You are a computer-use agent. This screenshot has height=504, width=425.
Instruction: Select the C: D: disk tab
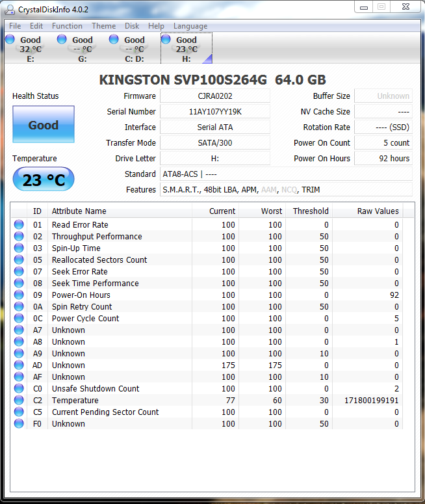pos(135,48)
